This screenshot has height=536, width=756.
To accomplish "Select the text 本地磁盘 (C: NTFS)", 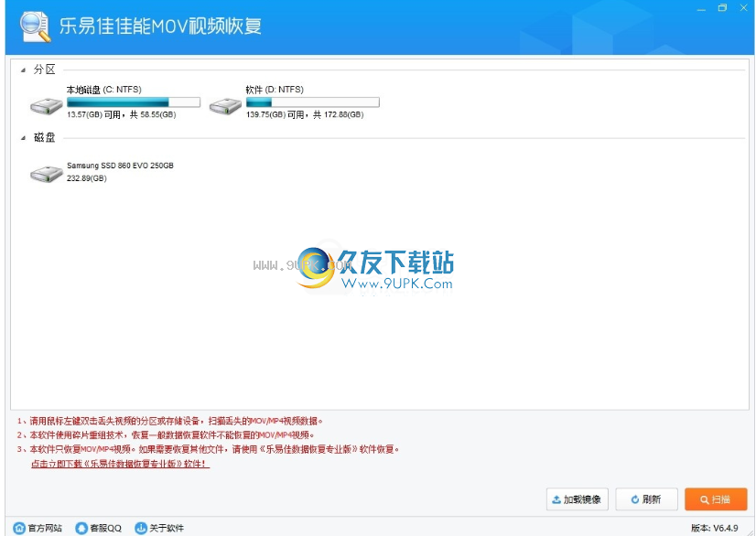I will [103, 90].
